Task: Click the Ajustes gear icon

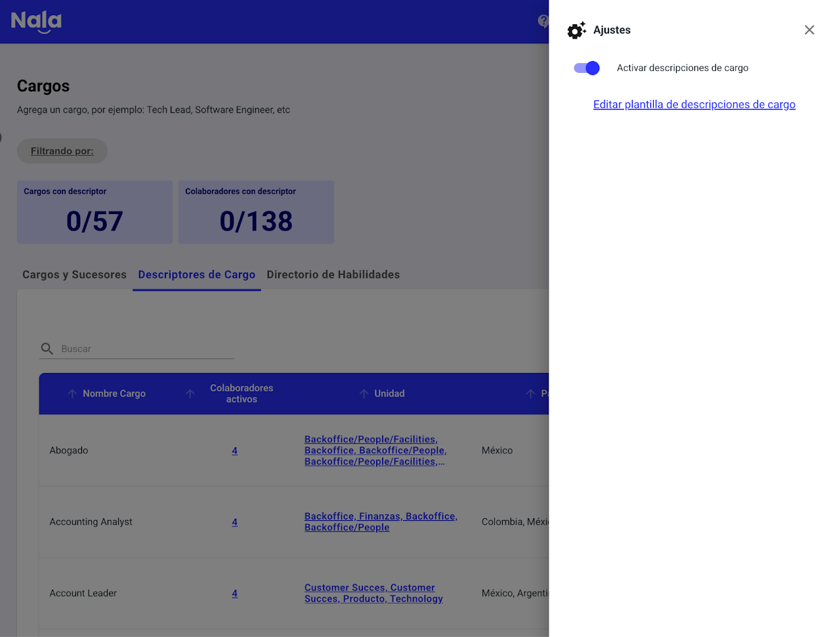Action: tap(576, 30)
